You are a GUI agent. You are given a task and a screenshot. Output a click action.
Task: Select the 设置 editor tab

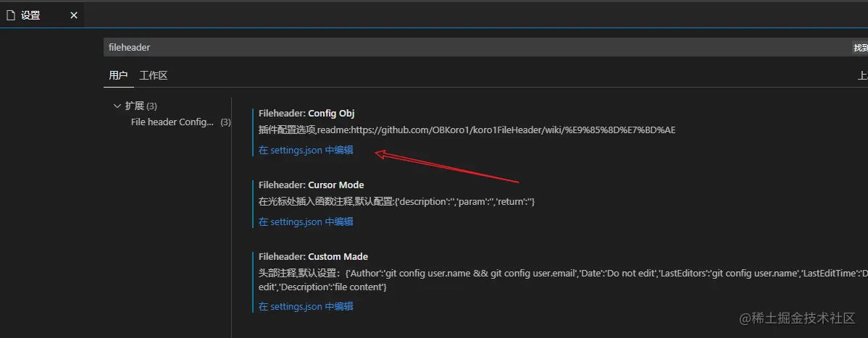coord(41,15)
